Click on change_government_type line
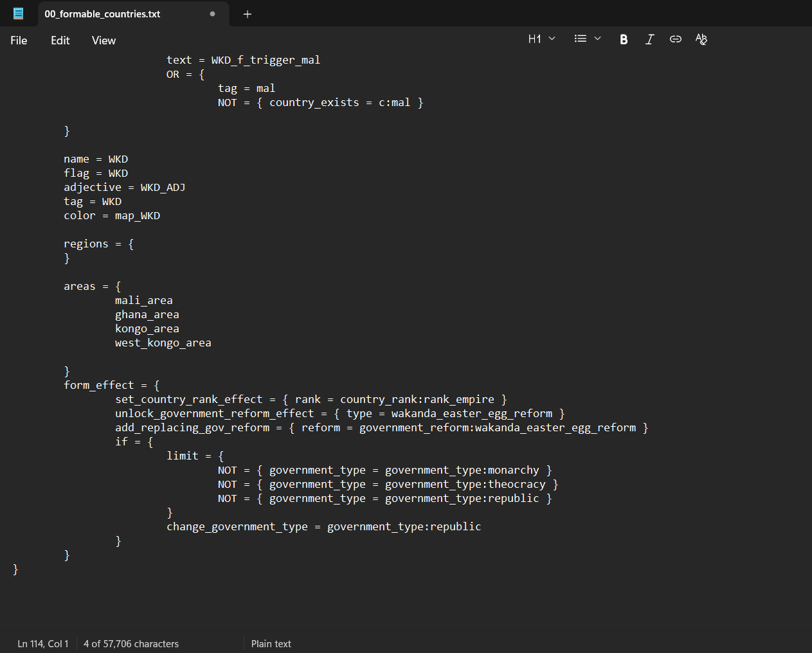The image size is (812, 653). [x=323, y=526]
